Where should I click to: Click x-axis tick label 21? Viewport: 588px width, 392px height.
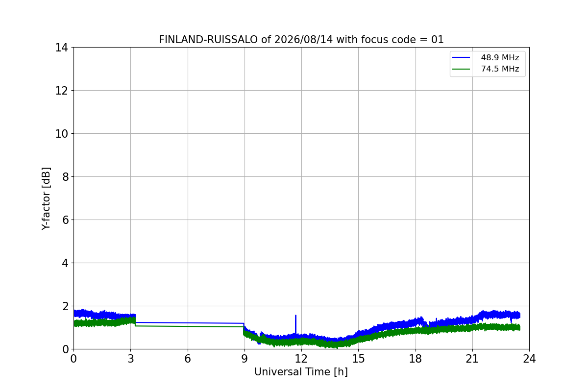(x=472, y=359)
